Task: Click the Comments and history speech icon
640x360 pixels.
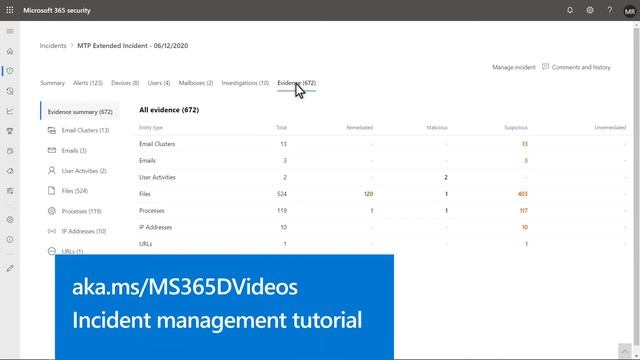Action: tap(545, 67)
